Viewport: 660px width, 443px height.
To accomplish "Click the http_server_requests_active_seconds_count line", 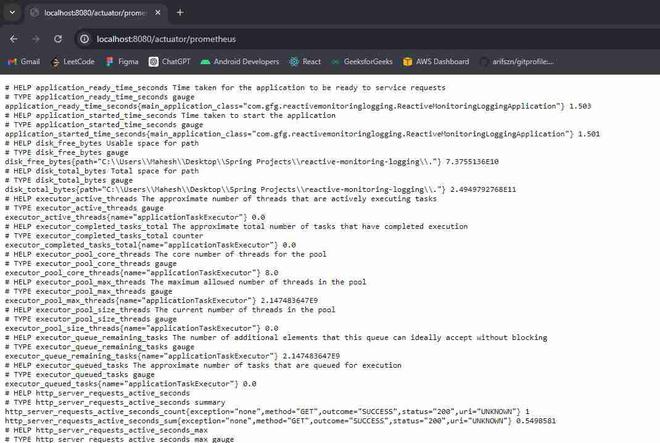I will tap(267, 412).
